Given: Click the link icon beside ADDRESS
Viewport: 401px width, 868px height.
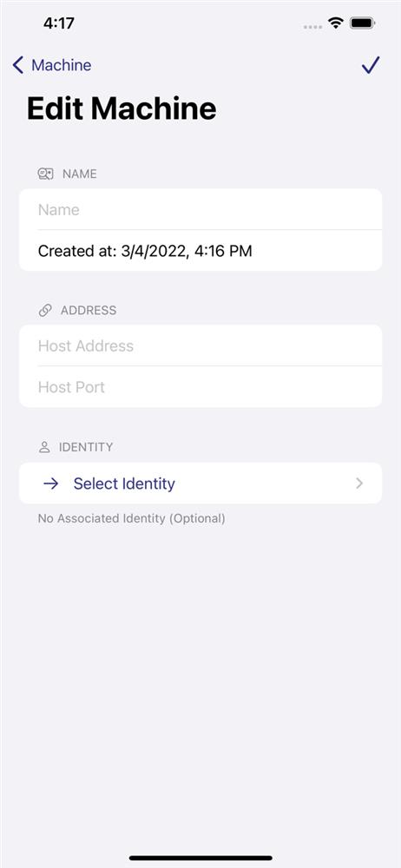Looking at the screenshot, I should point(45,311).
